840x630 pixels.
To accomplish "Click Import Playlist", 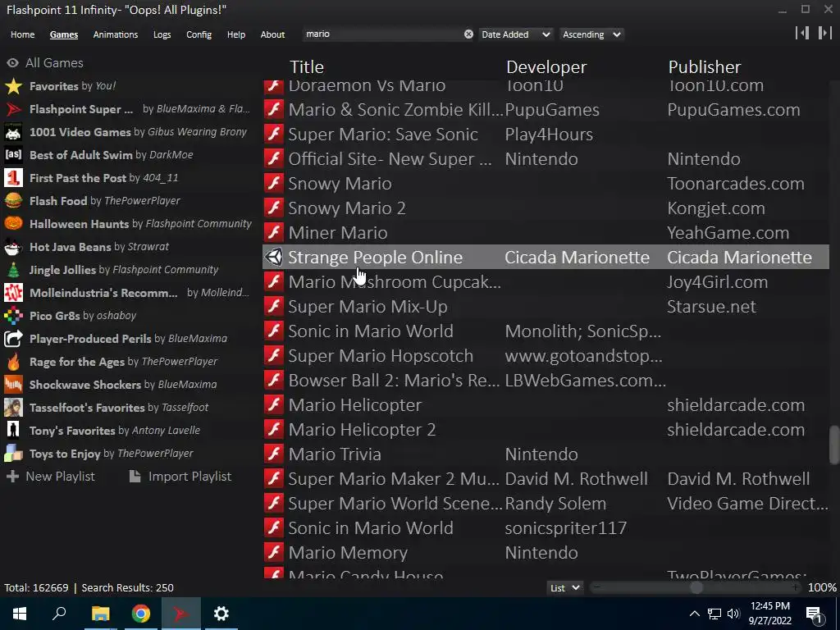I will [x=180, y=477].
